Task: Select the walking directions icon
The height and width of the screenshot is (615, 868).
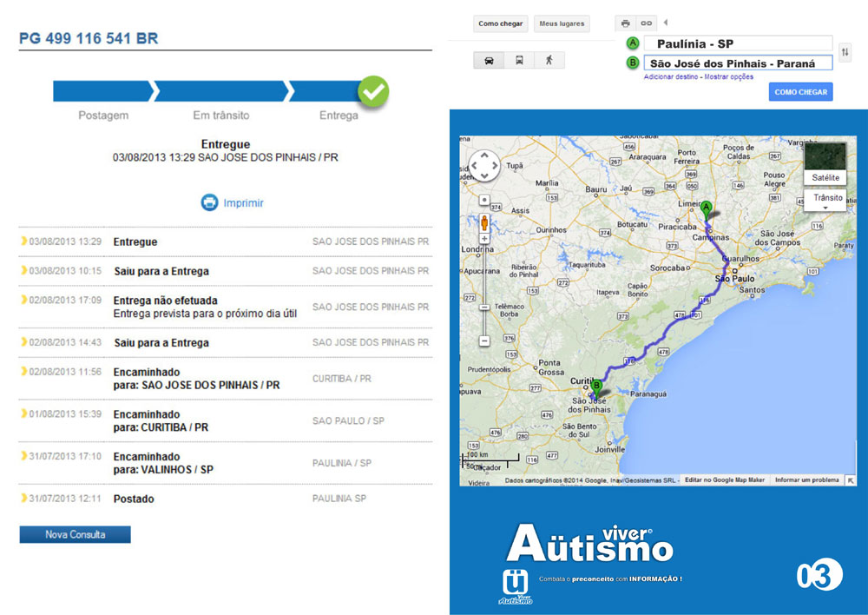Action: click(x=549, y=61)
